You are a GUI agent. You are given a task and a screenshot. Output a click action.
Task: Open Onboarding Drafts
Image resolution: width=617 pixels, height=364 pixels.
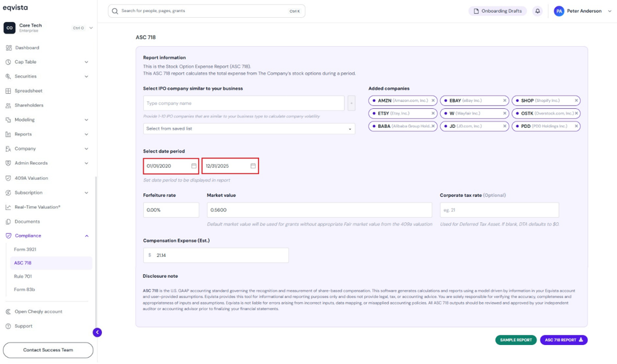(497, 11)
